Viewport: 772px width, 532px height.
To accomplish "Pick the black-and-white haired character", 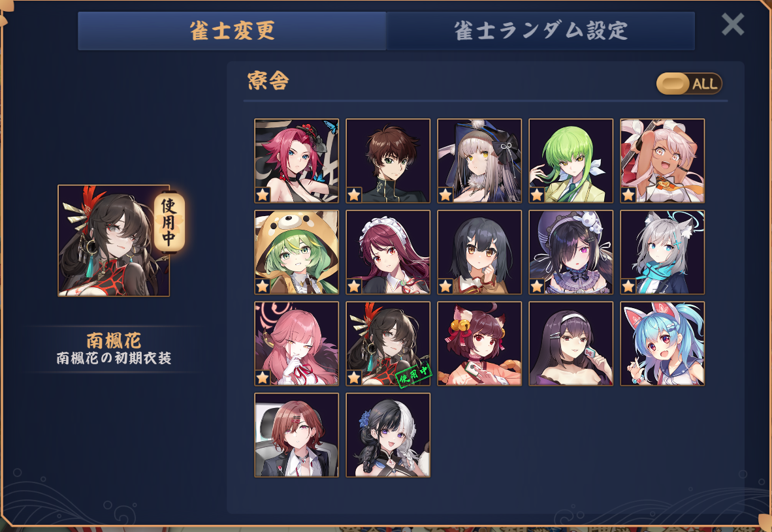I will click(x=388, y=435).
